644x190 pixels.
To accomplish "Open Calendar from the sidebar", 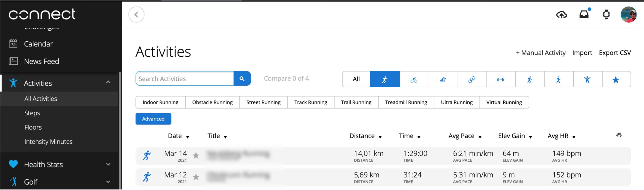I will [38, 44].
